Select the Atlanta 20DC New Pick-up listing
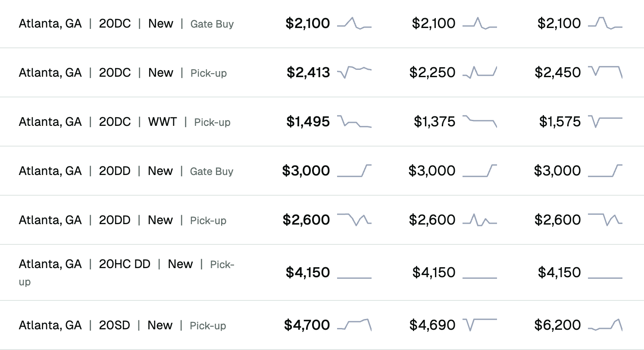The width and height of the screenshot is (644, 350). 122,73
